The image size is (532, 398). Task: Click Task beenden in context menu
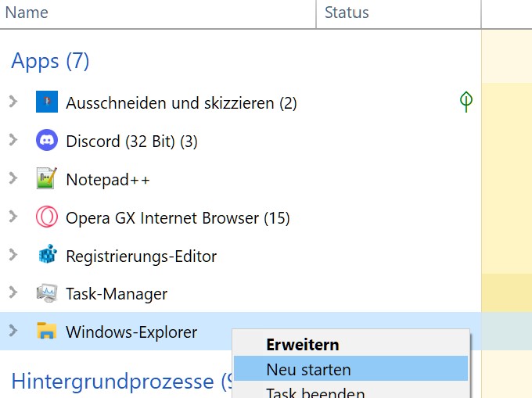315,393
